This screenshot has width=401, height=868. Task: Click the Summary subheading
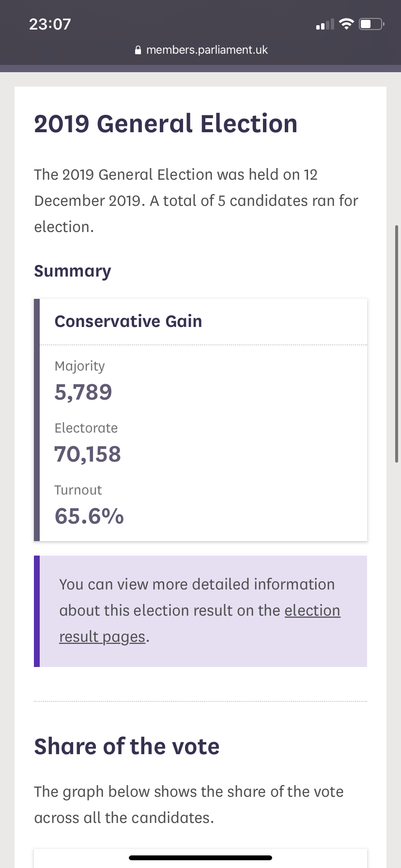[73, 271]
